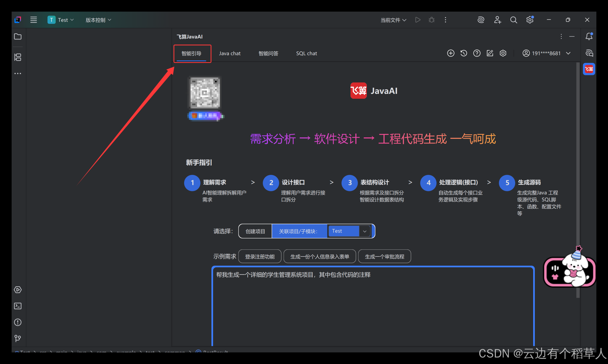Image resolution: width=608 pixels, height=364 pixels.
Task: Switch to the SQL chat tab
Action: (307, 53)
